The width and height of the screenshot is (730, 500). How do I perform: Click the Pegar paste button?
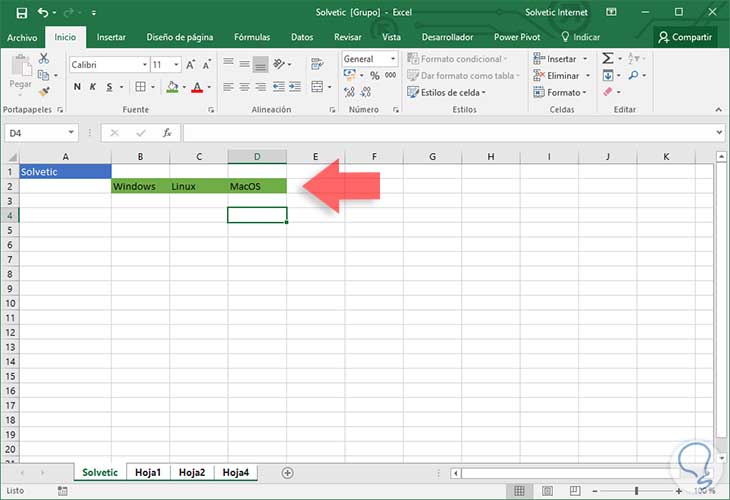(20, 72)
